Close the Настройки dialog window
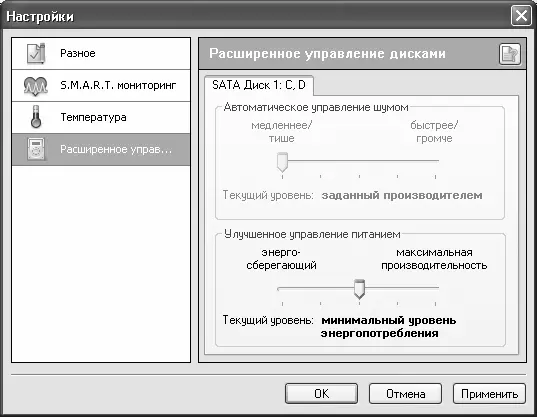 click(x=521, y=16)
